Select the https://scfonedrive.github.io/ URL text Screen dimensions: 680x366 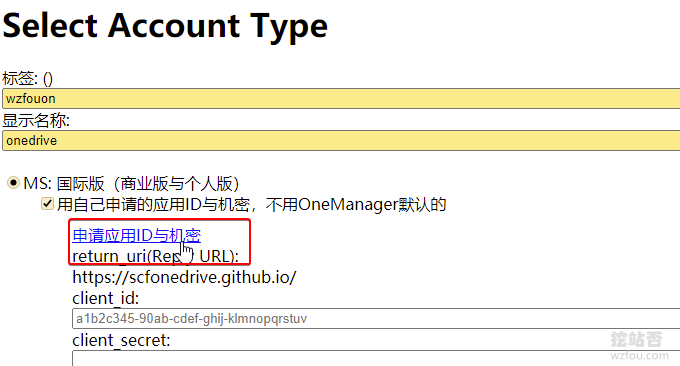point(184,277)
